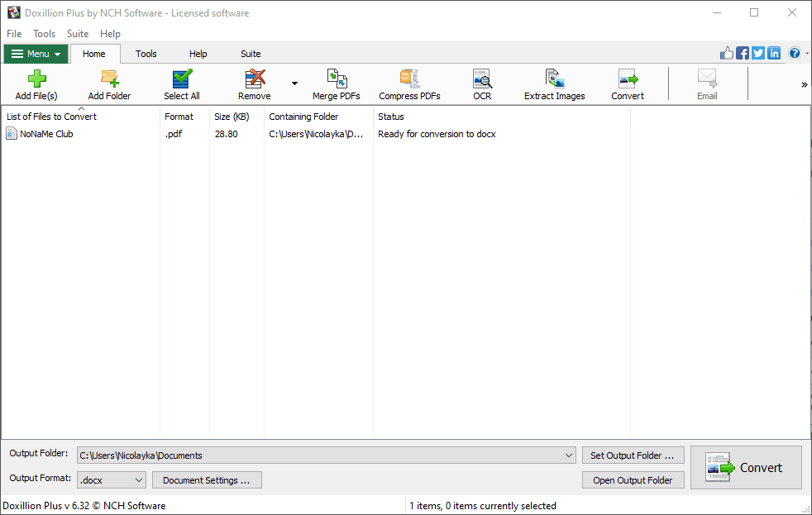The width and height of the screenshot is (812, 515).
Task: Open the Suite menu in the menu bar
Action: click(x=78, y=34)
